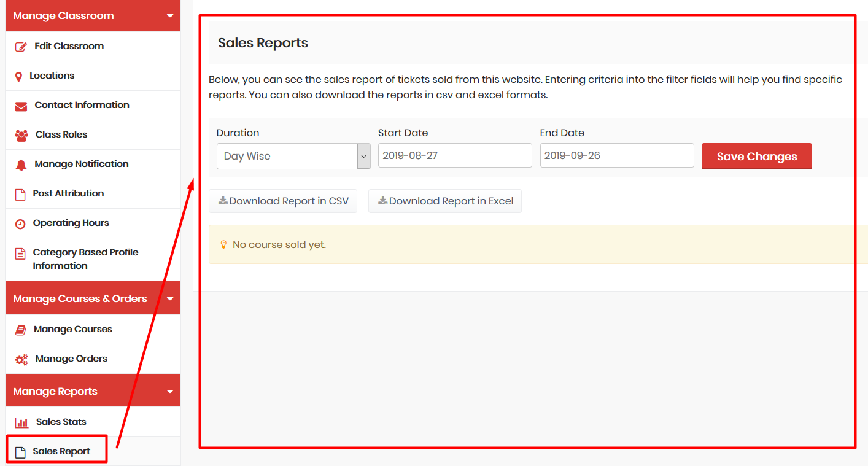The width and height of the screenshot is (868, 466).
Task: Click the Save Changes button
Action: 757,156
